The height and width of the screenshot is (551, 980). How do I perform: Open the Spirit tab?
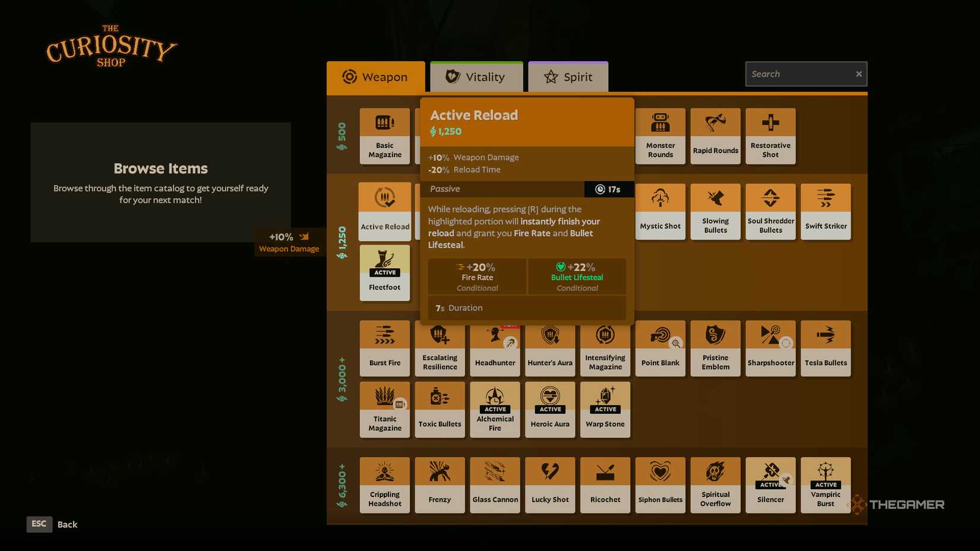[x=568, y=77]
